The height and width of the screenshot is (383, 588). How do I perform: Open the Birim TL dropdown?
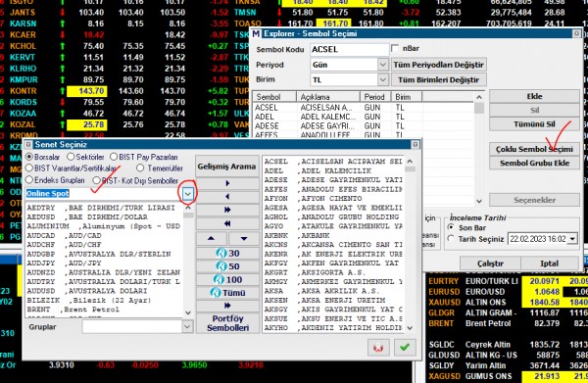382,79
